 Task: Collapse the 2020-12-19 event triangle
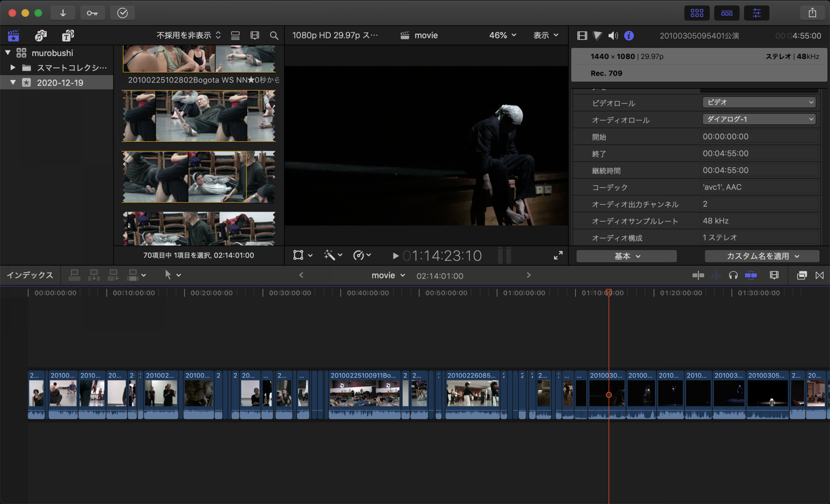pos(13,82)
